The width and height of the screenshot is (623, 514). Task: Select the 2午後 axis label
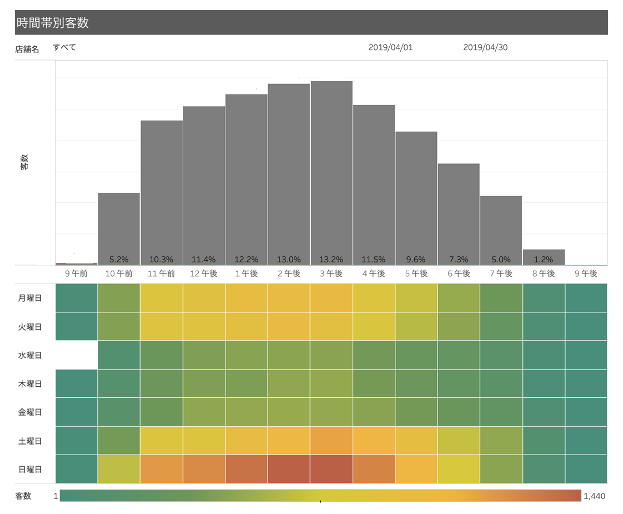point(289,274)
